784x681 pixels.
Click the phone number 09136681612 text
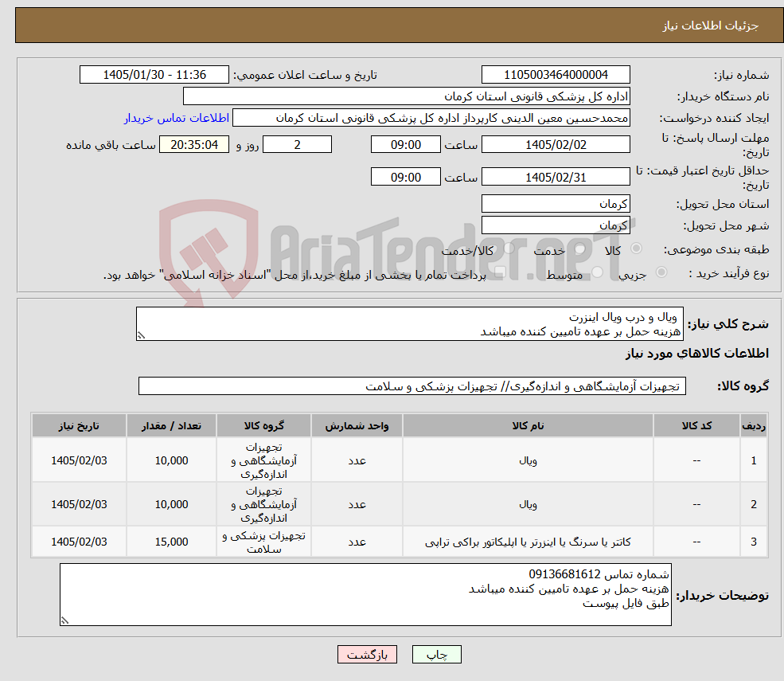pyautogui.click(x=564, y=574)
